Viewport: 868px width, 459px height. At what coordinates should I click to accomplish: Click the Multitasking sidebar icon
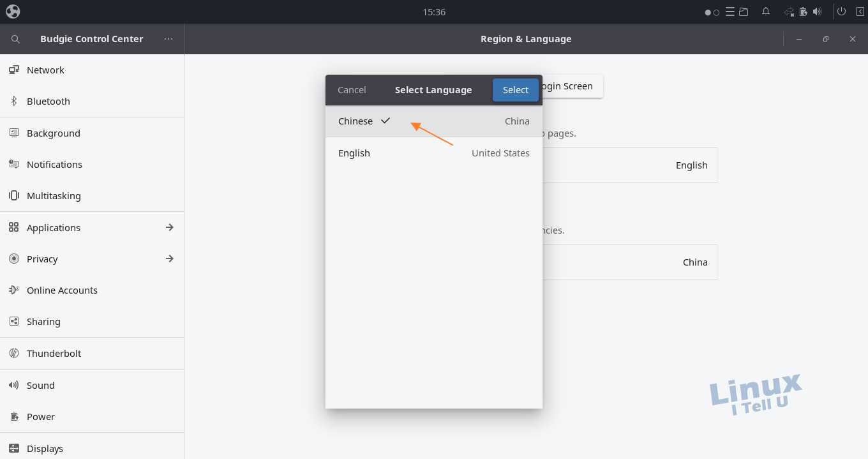click(14, 195)
